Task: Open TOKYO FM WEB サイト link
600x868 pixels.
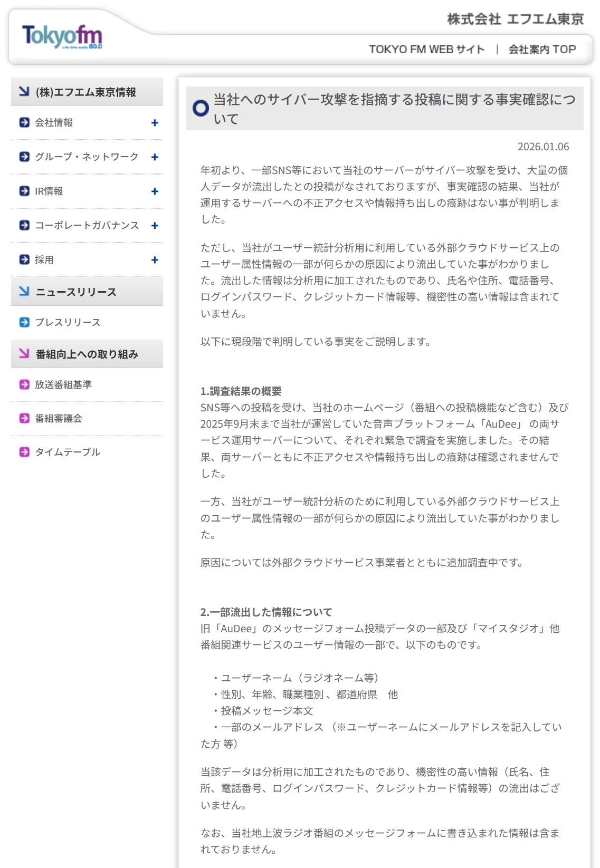Action: (426, 50)
